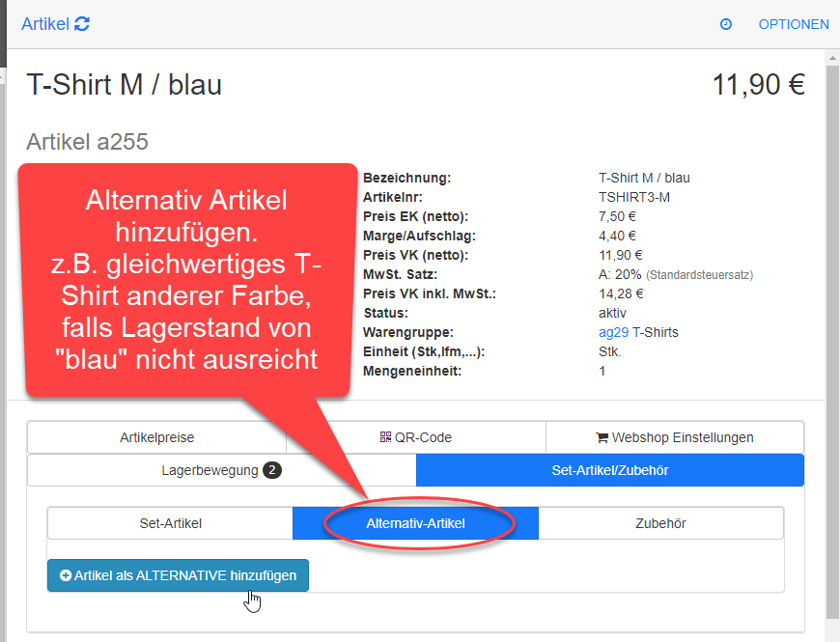Click the T-Shirt M / blau page title
Image resolution: width=840 pixels, height=642 pixels.
(125, 85)
